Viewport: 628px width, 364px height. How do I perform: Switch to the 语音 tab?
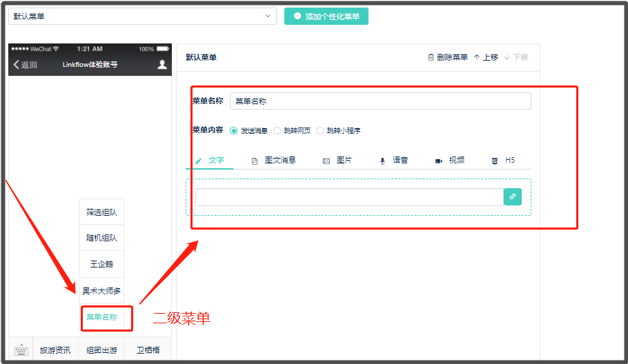(x=393, y=161)
